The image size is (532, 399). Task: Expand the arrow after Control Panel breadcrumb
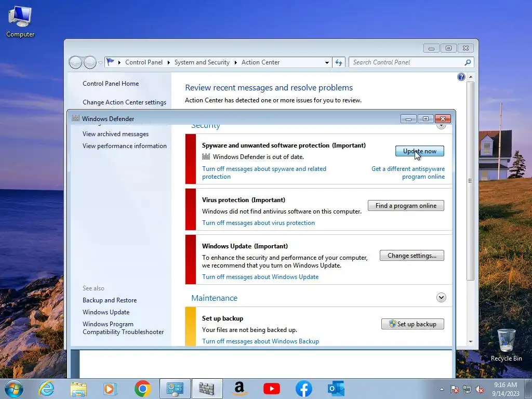[x=169, y=62]
